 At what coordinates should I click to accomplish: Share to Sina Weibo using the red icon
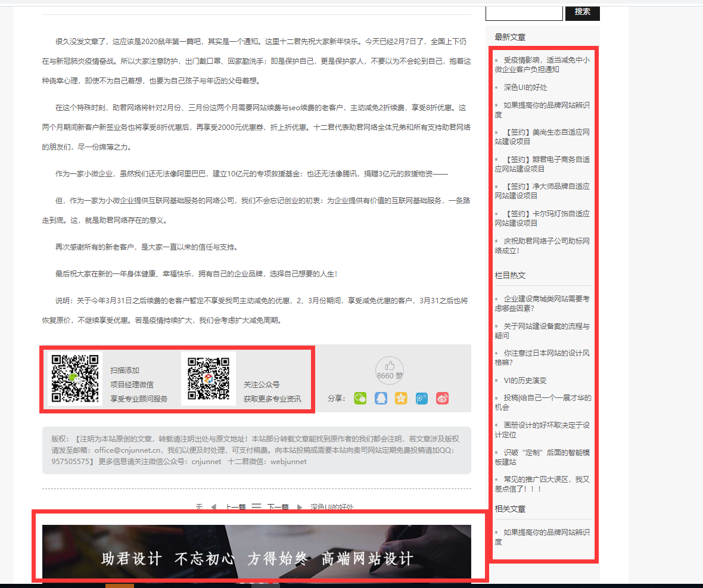tap(441, 398)
